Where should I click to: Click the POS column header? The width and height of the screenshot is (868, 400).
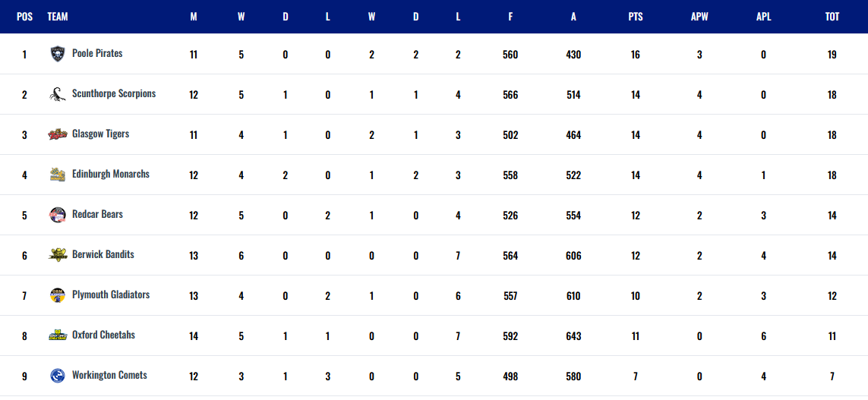25,17
